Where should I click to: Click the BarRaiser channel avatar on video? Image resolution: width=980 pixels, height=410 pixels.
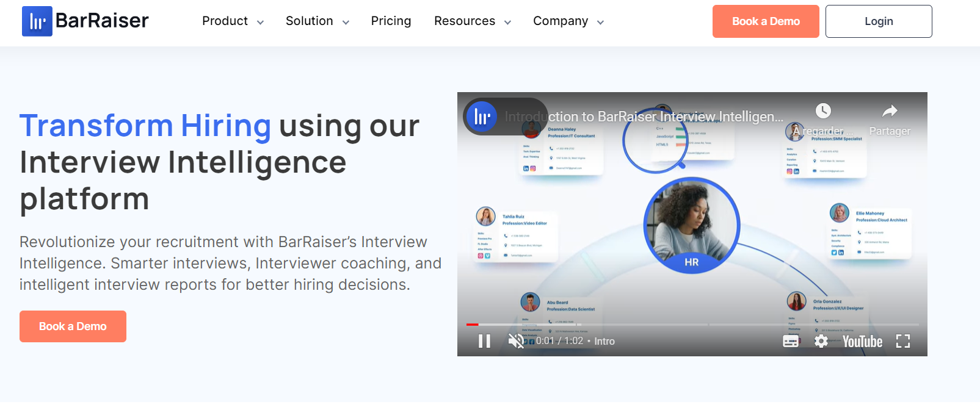[482, 117]
